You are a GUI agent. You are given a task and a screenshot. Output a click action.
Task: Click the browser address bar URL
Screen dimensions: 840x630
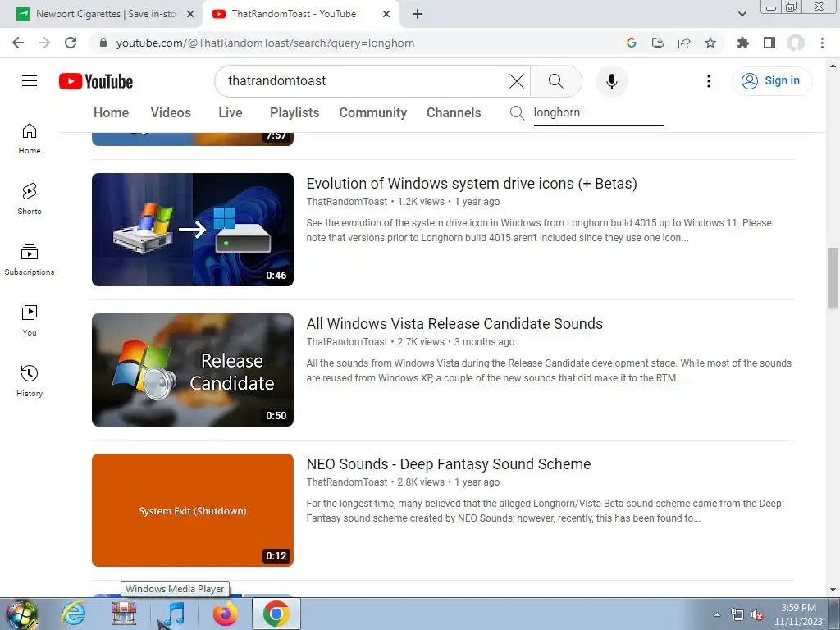(265, 43)
